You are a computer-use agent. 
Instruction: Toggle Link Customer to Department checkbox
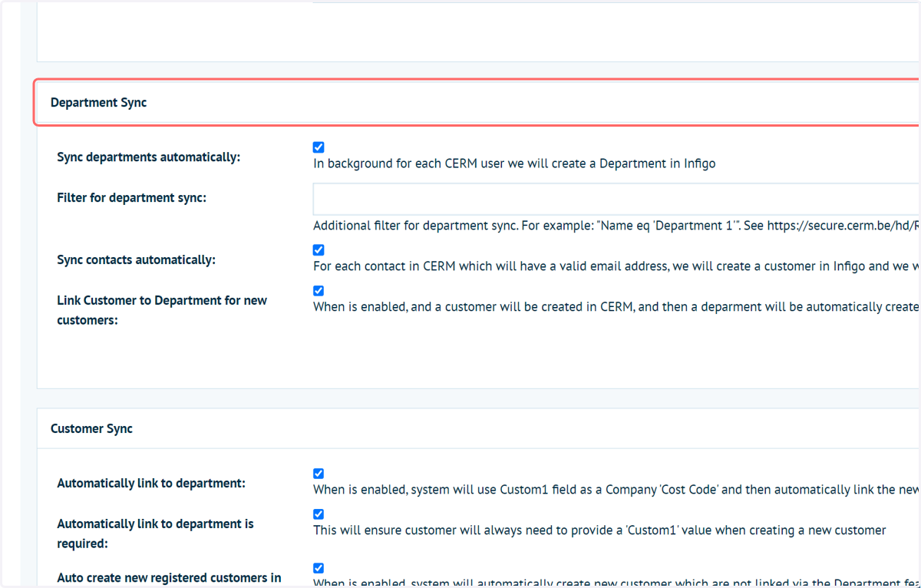(x=319, y=291)
